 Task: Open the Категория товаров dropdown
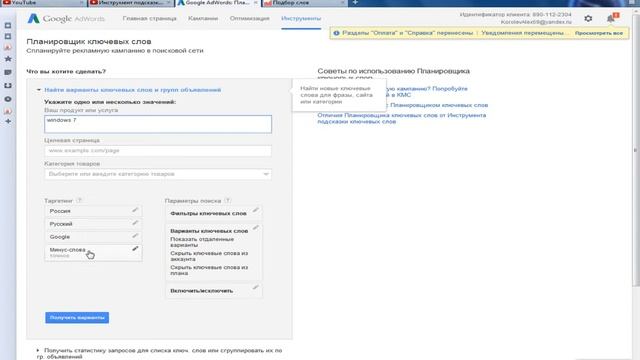[158, 174]
